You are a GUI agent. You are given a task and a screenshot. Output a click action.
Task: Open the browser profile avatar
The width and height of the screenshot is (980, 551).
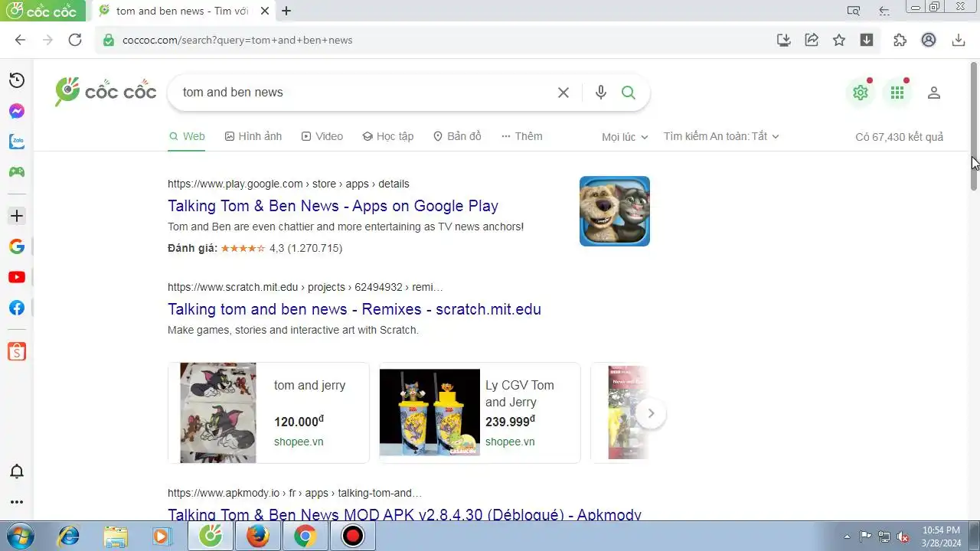pyautogui.click(x=929, y=40)
